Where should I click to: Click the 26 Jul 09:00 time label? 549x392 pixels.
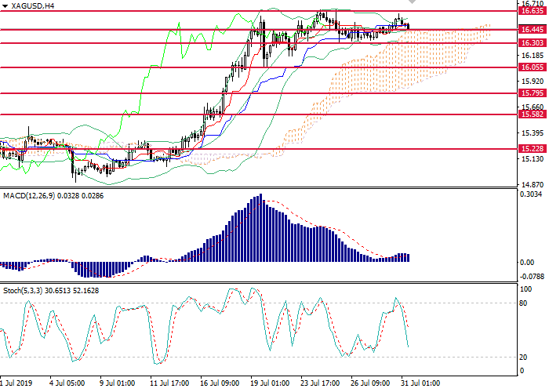tap(370, 383)
